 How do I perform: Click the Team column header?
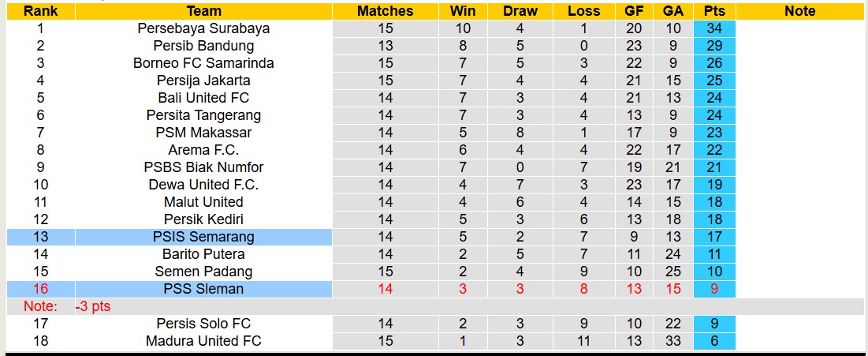(203, 11)
